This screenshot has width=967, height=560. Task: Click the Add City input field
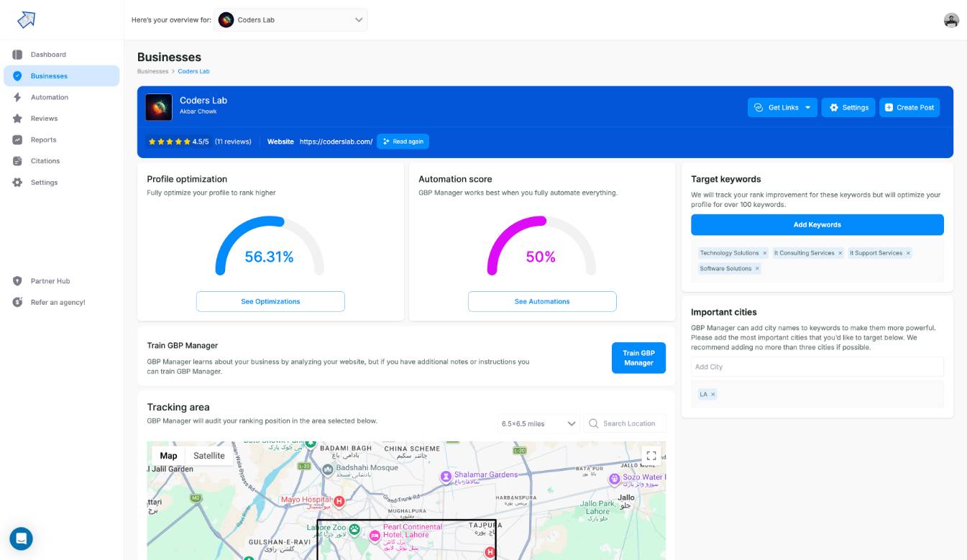817,367
